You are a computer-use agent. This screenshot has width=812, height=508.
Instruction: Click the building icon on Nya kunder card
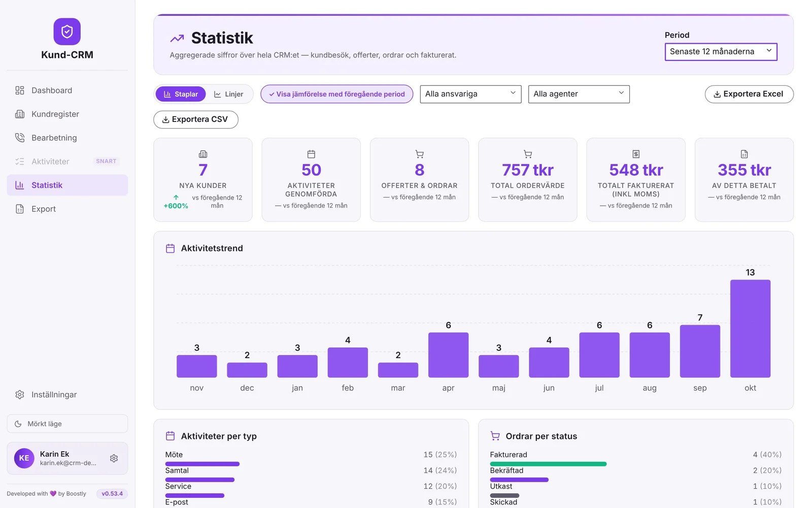coord(203,154)
